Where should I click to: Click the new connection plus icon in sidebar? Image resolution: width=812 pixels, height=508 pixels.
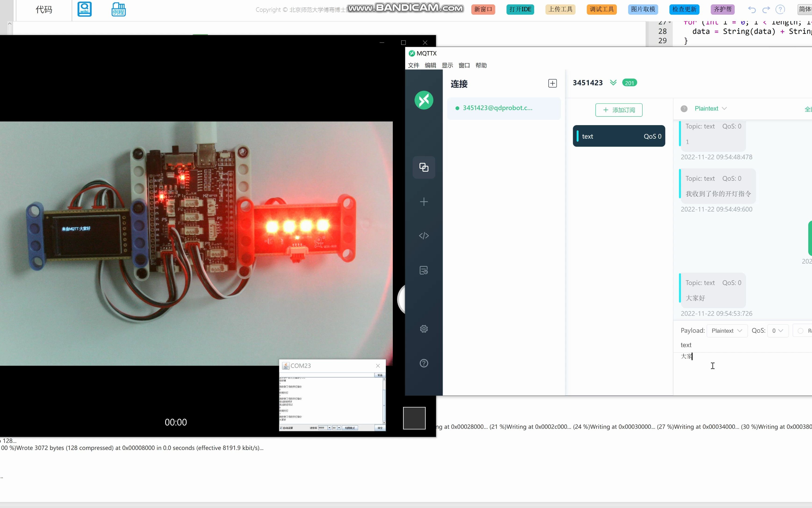point(424,202)
